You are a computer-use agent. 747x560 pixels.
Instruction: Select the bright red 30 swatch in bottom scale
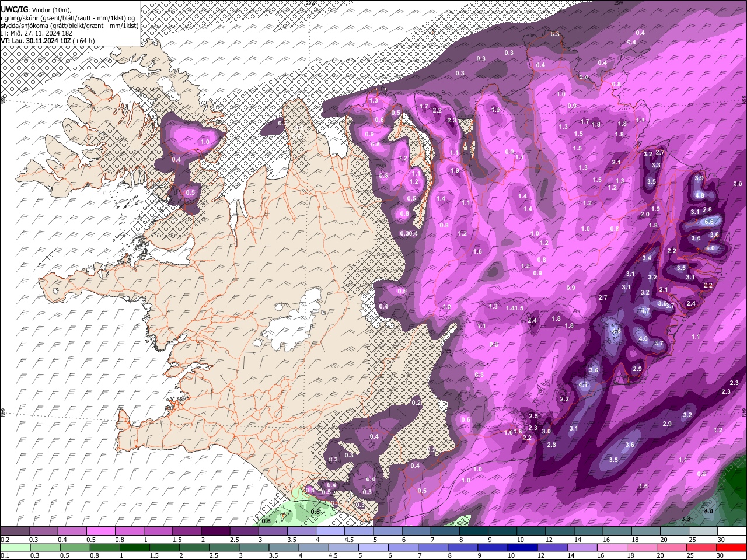[731, 547]
